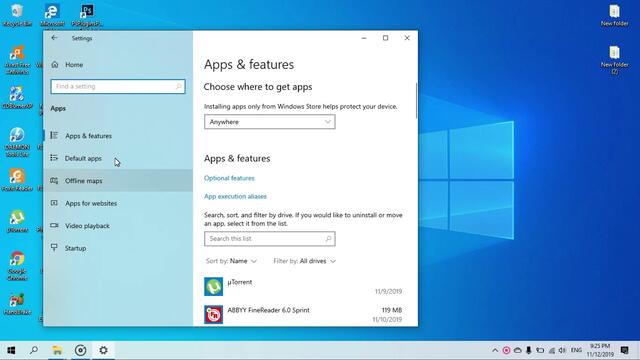Click the Settings window vertical scrollbar

click(416, 101)
